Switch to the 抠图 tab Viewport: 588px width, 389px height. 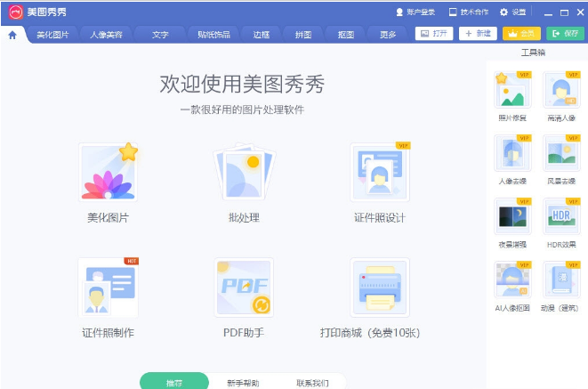[x=346, y=35]
